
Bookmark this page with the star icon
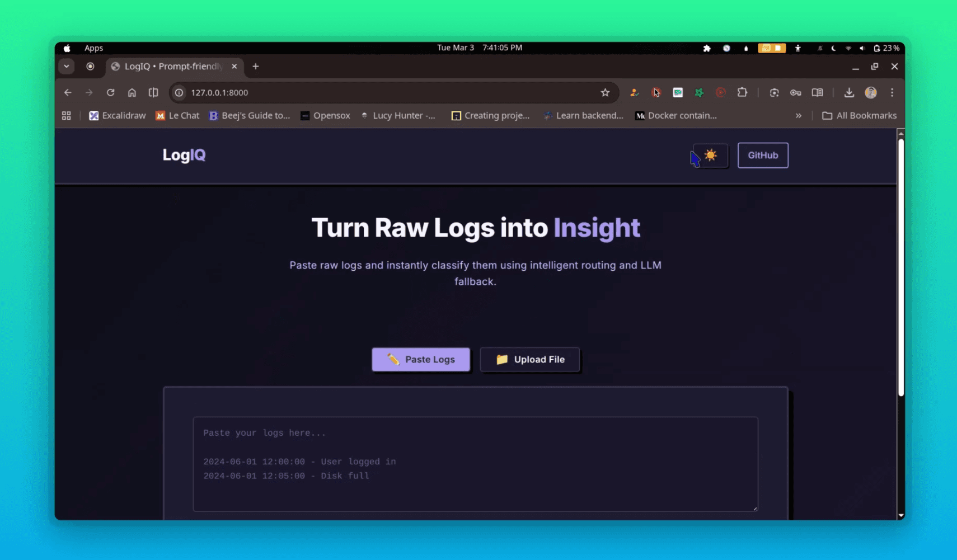coord(605,93)
